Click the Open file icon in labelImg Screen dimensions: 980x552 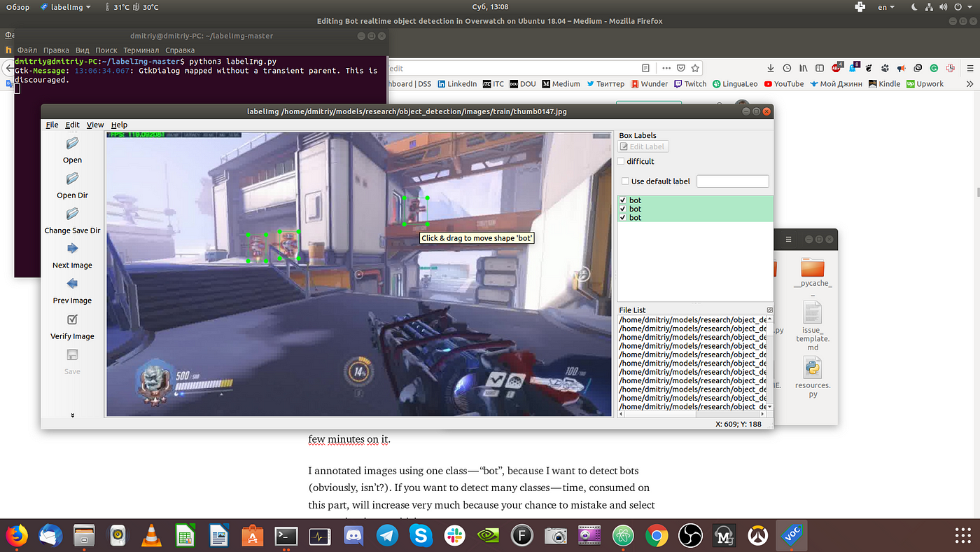point(72,144)
